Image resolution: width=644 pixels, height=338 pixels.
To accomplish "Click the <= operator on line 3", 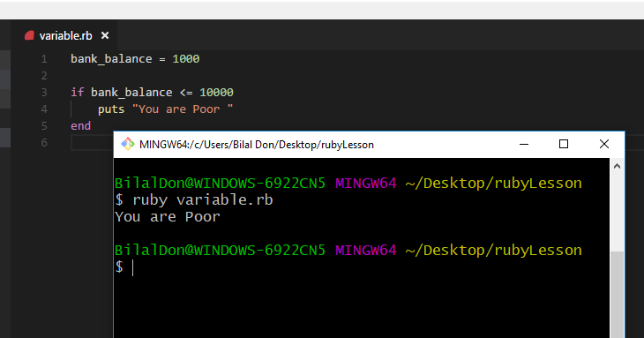I will click(186, 93).
